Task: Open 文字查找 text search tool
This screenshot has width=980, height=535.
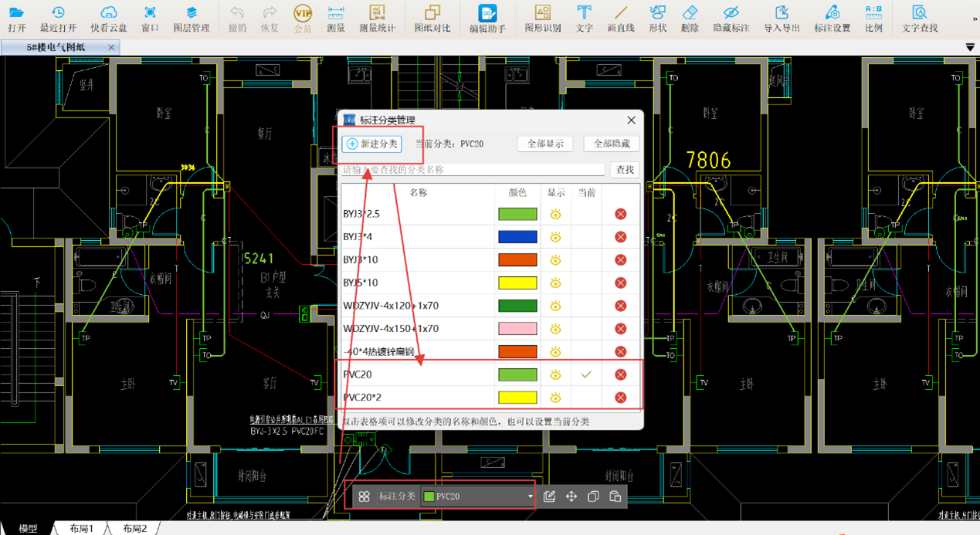Action: pyautogui.click(x=919, y=18)
